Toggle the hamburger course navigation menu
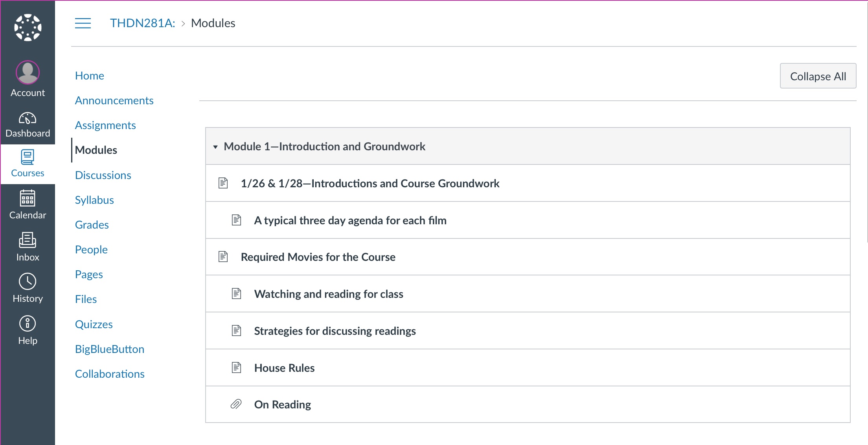The width and height of the screenshot is (868, 445). pos(83,23)
